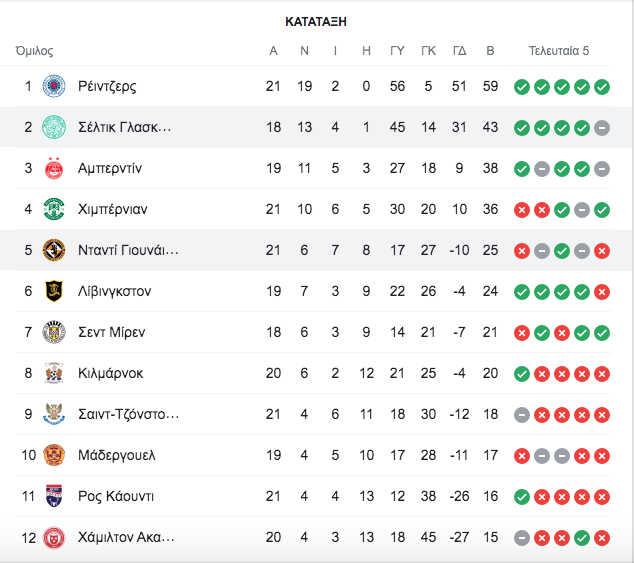Click Hibernian's first red loss icon
Viewport: 634px width, 563px height.
522,210
